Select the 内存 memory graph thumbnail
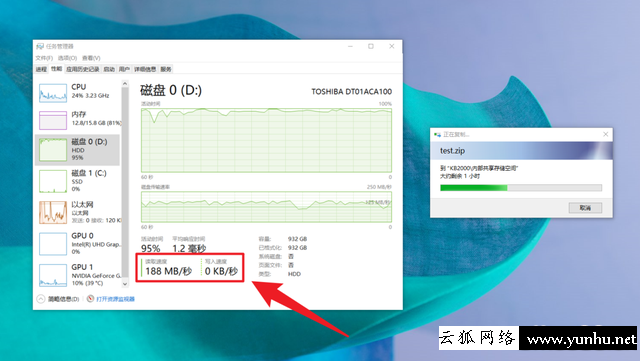The height and width of the screenshot is (361, 640). click(53, 120)
